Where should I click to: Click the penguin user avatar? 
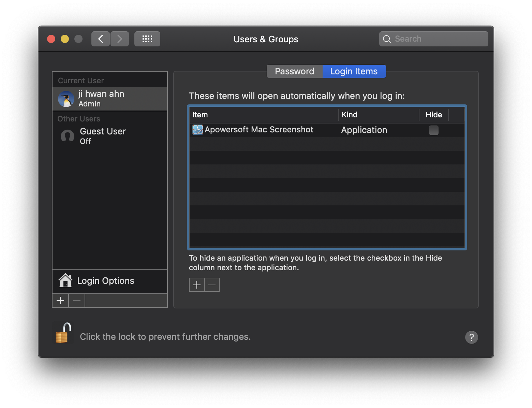(x=66, y=99)
